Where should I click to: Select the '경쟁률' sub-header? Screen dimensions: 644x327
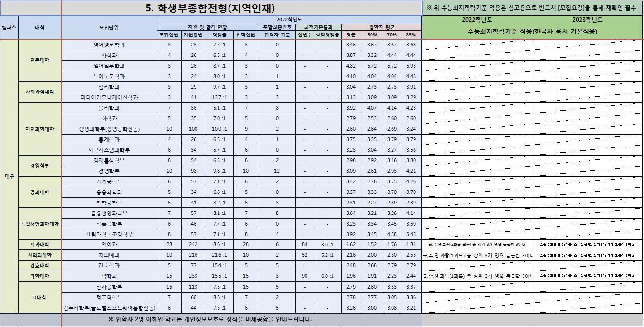(219, 35)
